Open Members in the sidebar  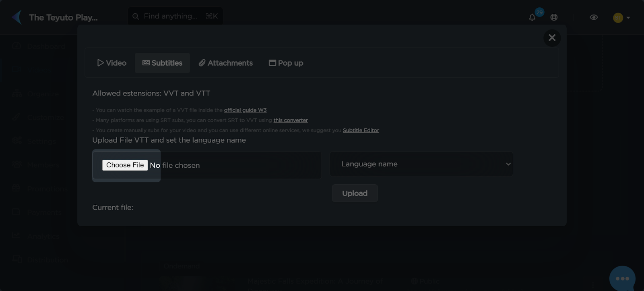point(35,165)
